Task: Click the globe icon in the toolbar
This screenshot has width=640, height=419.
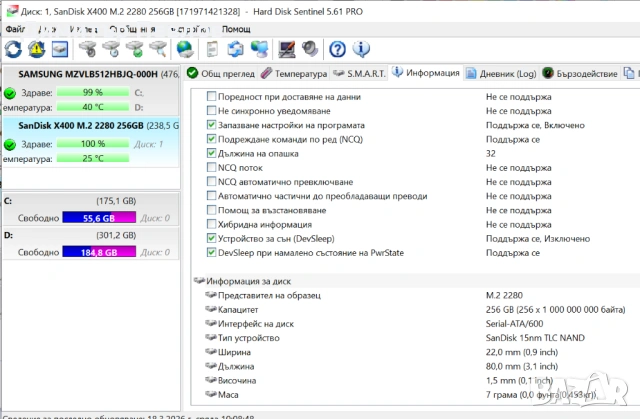Action: [185, 49]
